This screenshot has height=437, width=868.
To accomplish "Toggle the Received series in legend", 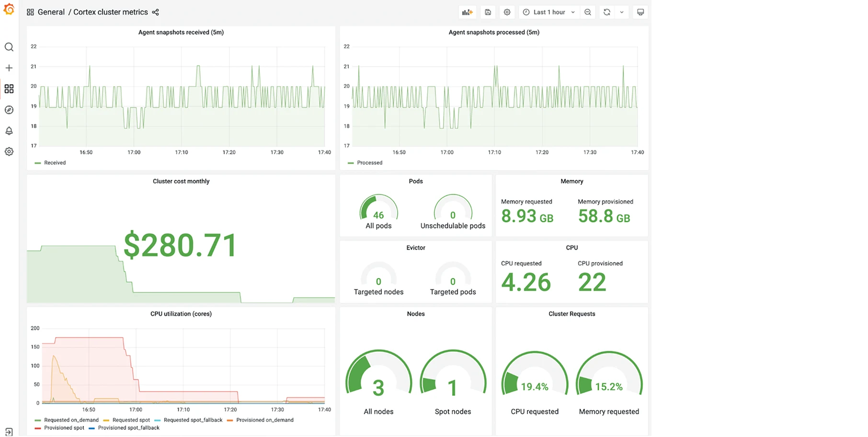I will click(x=55, y=163).
